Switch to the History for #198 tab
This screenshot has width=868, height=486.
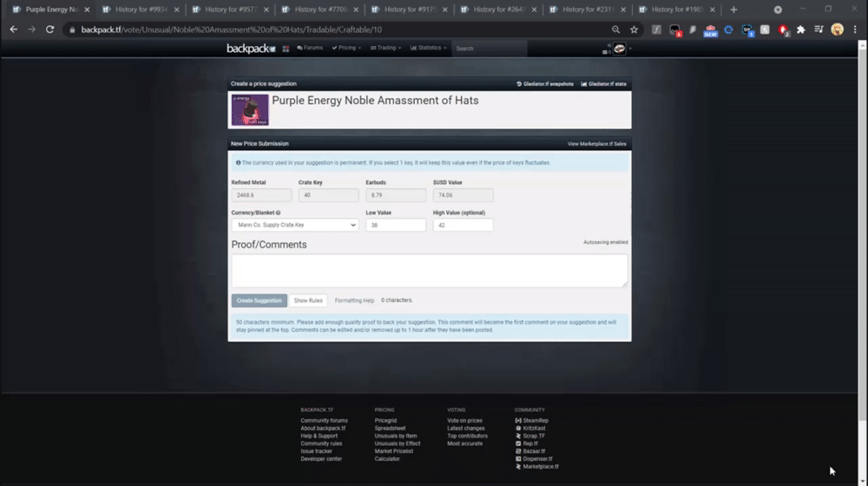pyautogui.click(x=675, y=10)
